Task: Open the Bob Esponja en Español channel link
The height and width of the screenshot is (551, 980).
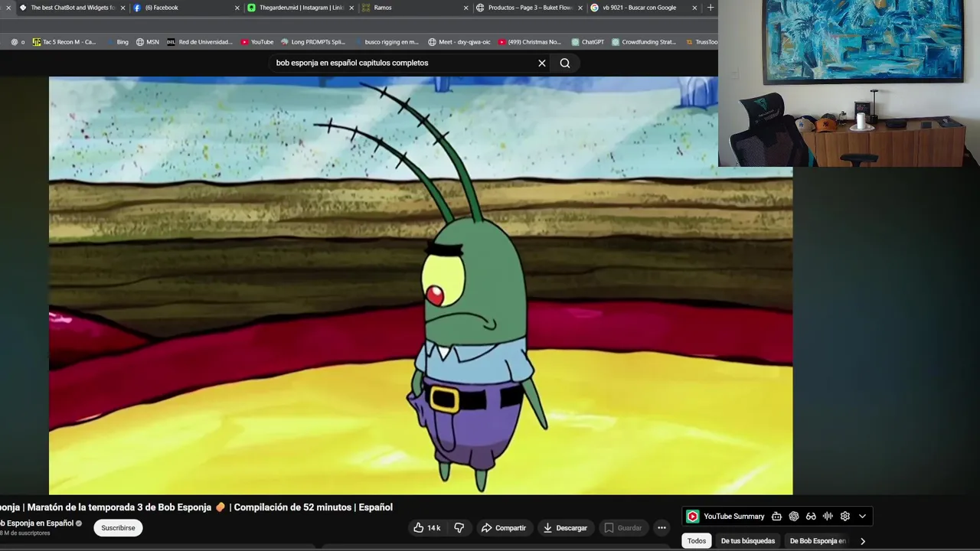Action: coord(37,523)
